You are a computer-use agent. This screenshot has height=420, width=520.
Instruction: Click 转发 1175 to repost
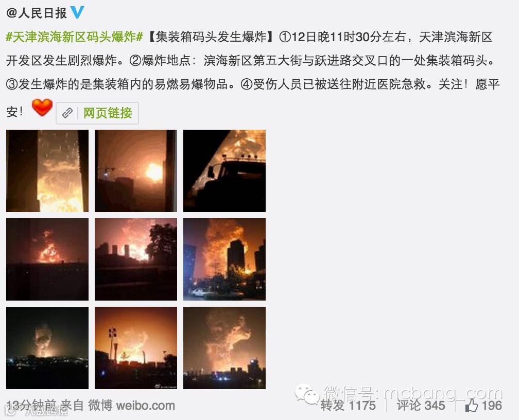tap(348, 406)
